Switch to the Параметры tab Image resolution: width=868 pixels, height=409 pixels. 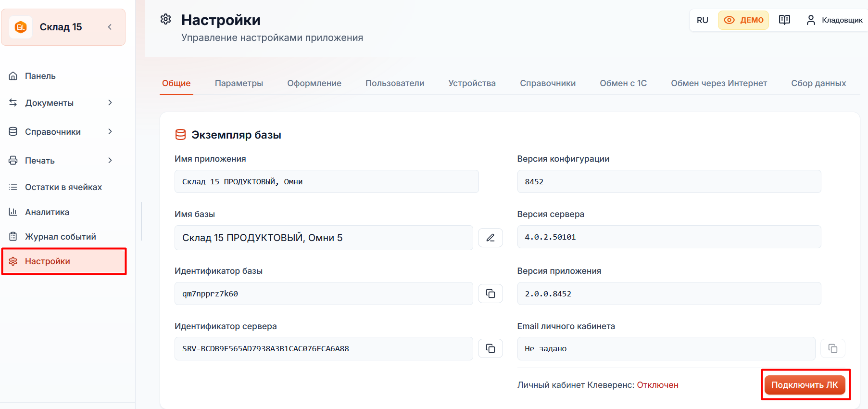tap(239, 83)
